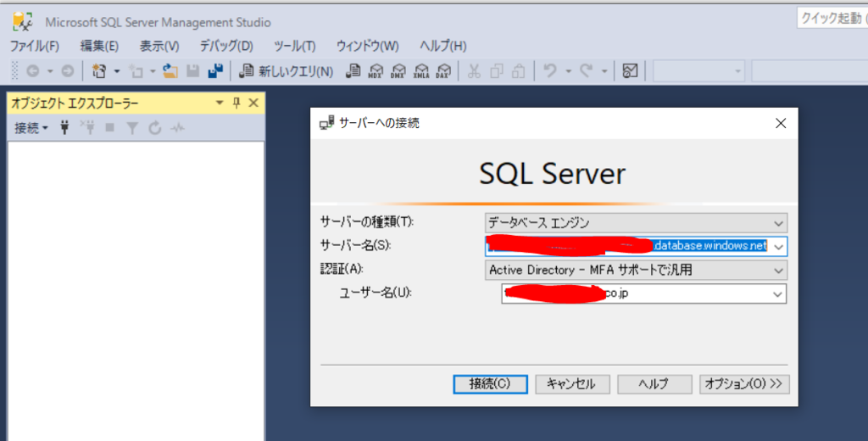Open the ファイル(F) menu
868x441 pixels.
(x=34, y=46)
